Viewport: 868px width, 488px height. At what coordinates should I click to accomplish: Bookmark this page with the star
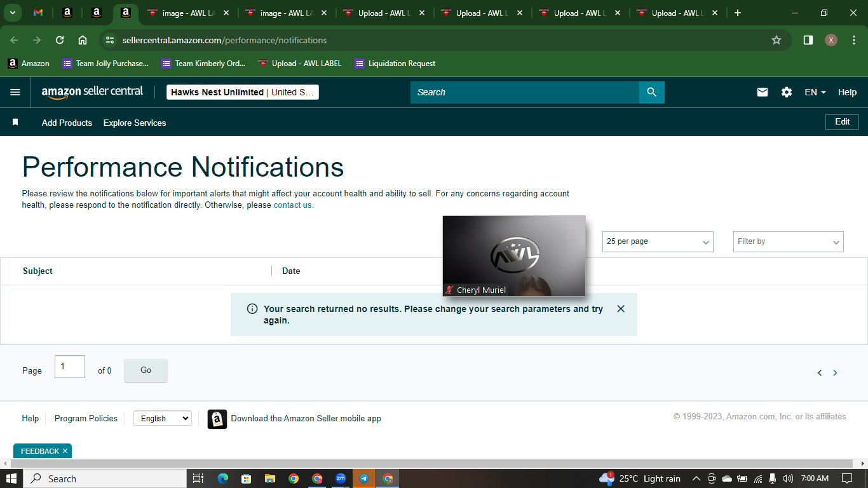tap(776, 40)
